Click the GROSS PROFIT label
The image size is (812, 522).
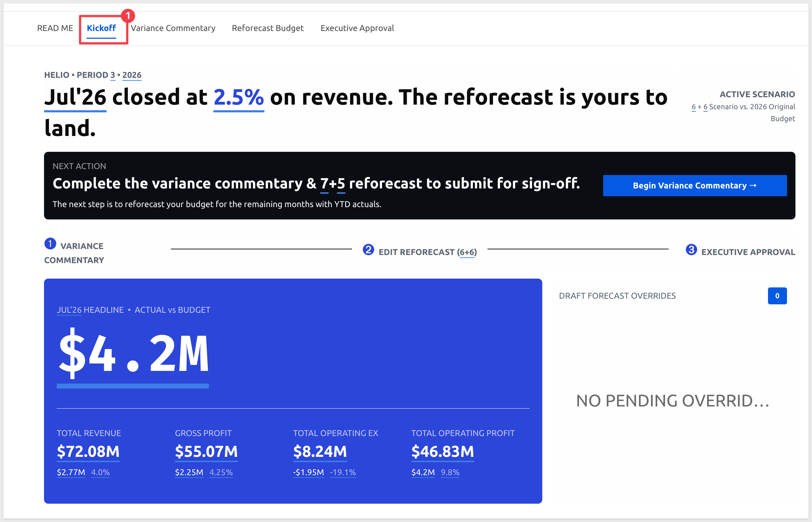[203, 433]
